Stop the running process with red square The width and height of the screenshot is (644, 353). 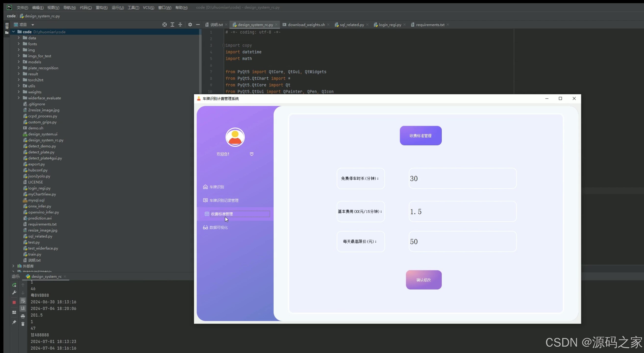tap(14, 302)
